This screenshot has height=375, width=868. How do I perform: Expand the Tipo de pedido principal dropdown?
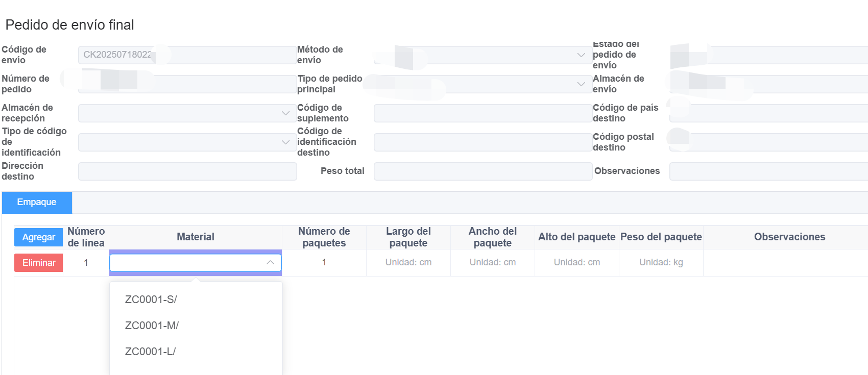click(482, 84)
